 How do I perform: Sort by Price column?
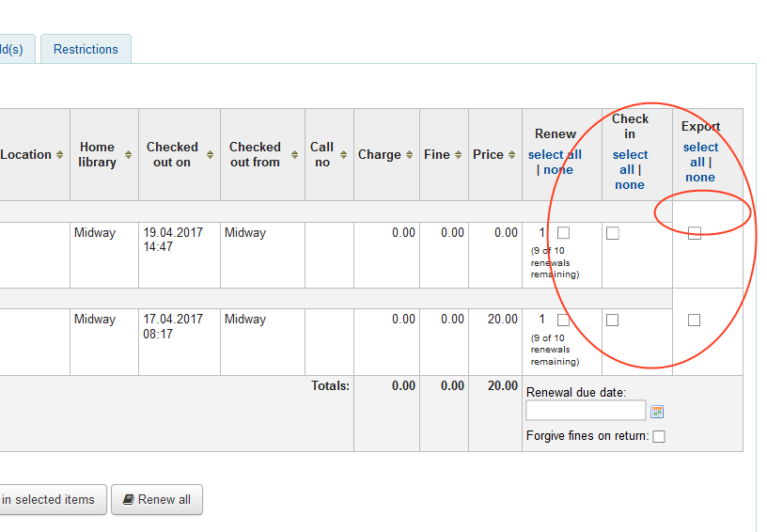(494, 155)
